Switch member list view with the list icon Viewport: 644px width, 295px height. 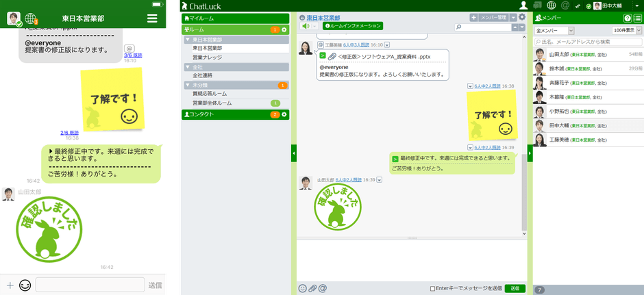pos(637,18)
